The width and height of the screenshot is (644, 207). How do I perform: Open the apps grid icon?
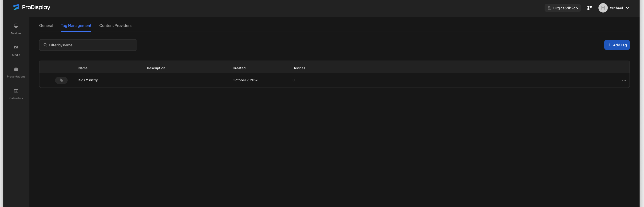[589, 8]
